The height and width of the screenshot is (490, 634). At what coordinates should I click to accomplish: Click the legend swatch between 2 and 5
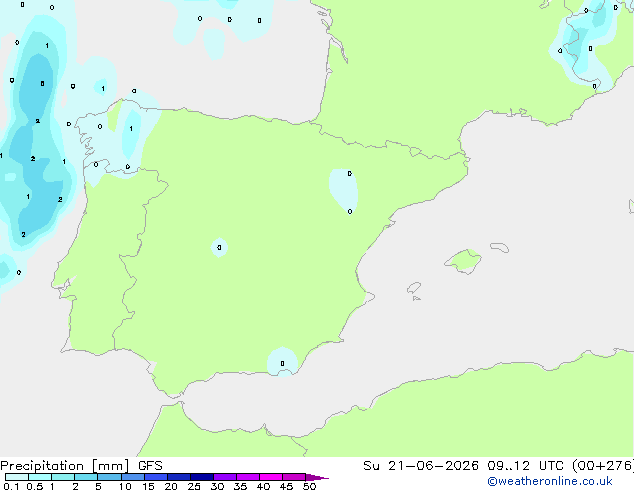click(86, 477)
